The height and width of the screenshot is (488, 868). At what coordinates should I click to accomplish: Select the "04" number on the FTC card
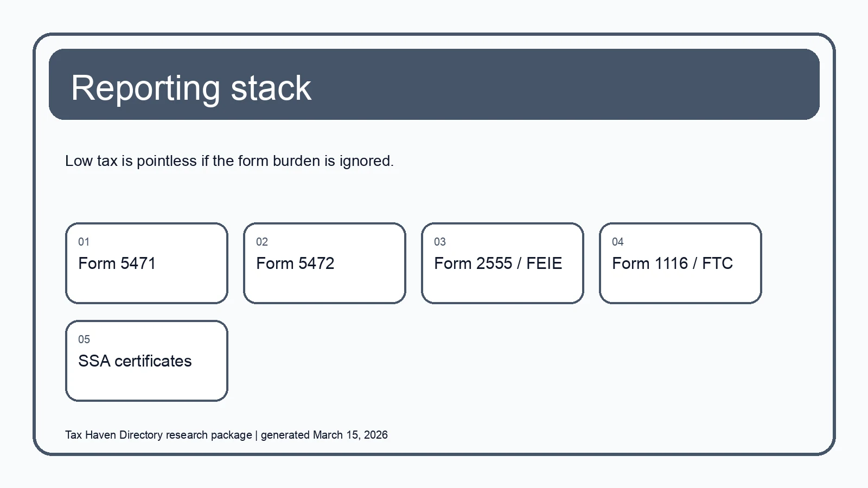[618, 242]
